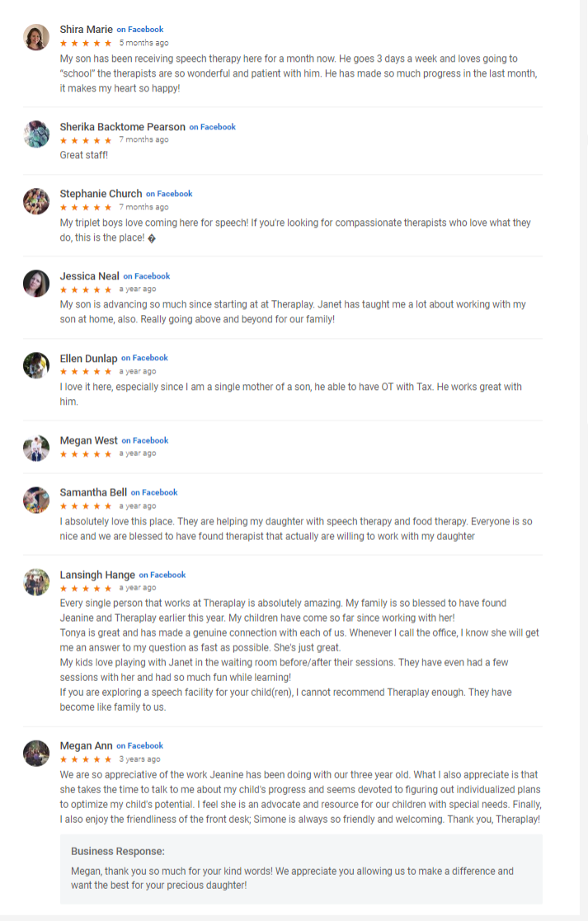Open 'on Facebook' link beside Sherika Backtome Pearson
The image size is (588, 921).
[212, 127]
